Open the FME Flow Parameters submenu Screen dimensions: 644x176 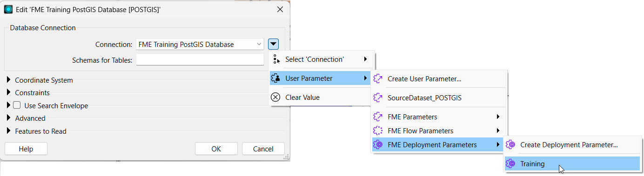(439, 131)
